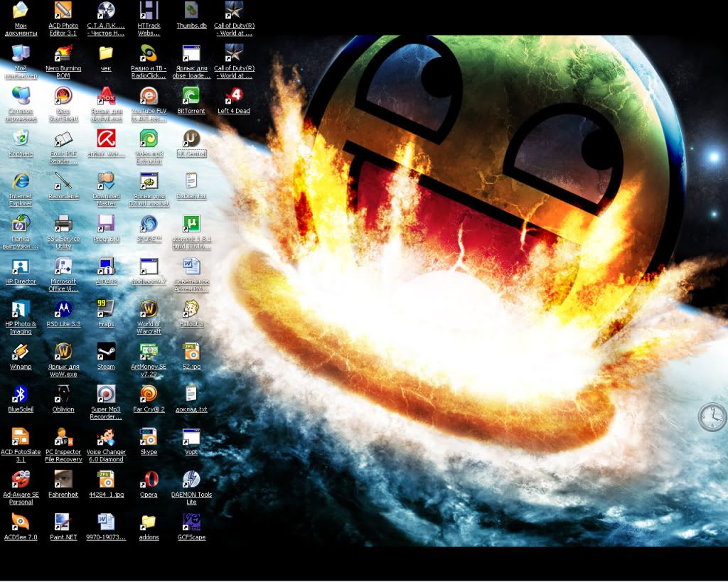Open the Радио и ТВ RadioClick shortcut

(149, 53)
